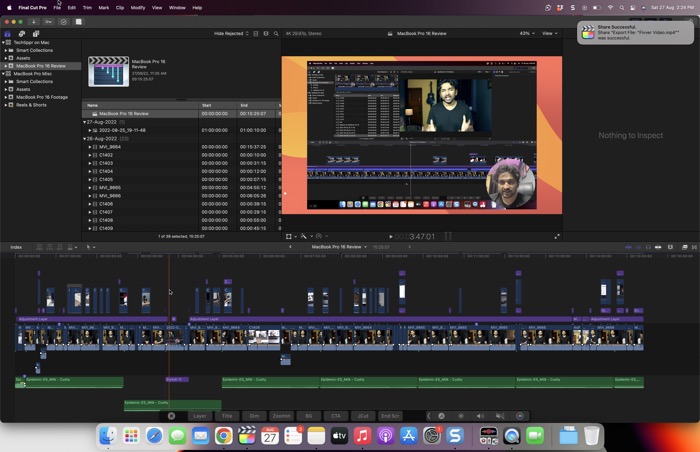Select clip C1405 in browser list
The height and width of the screenshot is (452, 700).
tap(182, 180)
